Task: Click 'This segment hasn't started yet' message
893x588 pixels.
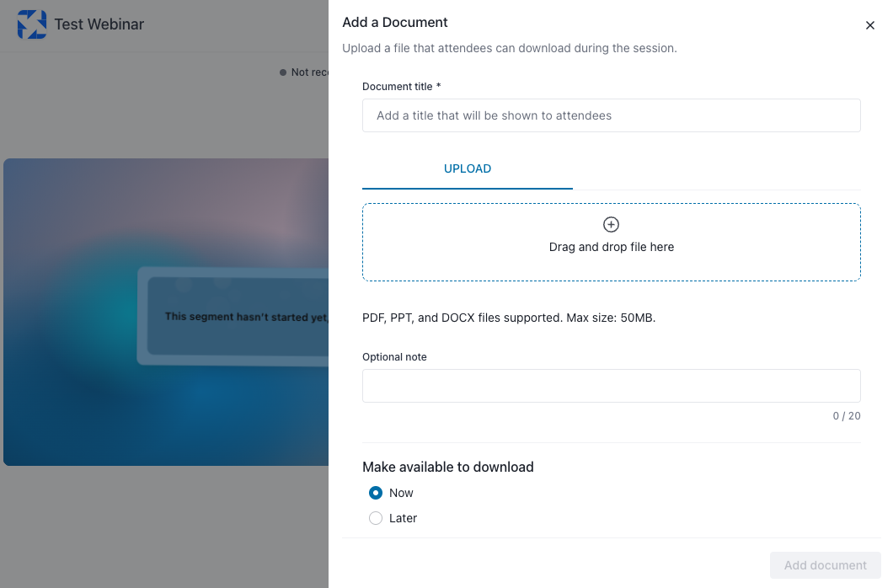Action: [247, 317]
